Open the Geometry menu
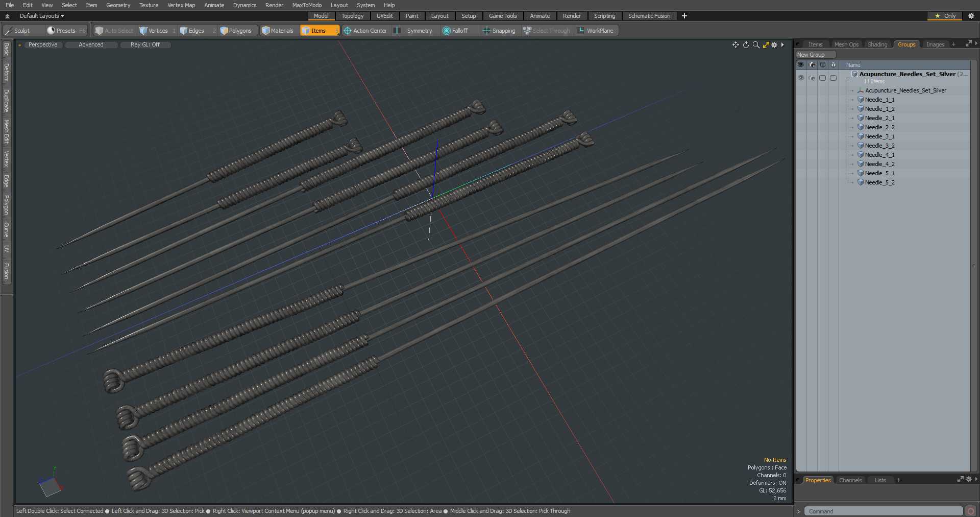Screen dimensions: 980x517 pos(118,5)
